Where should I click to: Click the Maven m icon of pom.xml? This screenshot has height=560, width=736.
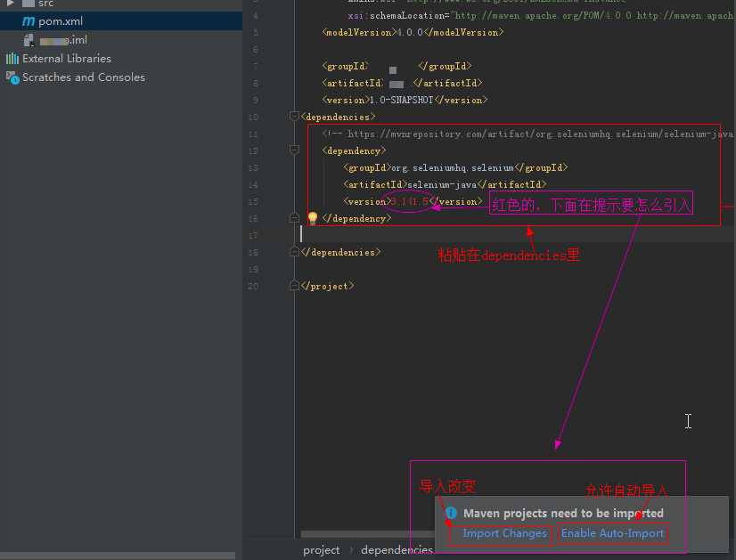coord(29,21)
